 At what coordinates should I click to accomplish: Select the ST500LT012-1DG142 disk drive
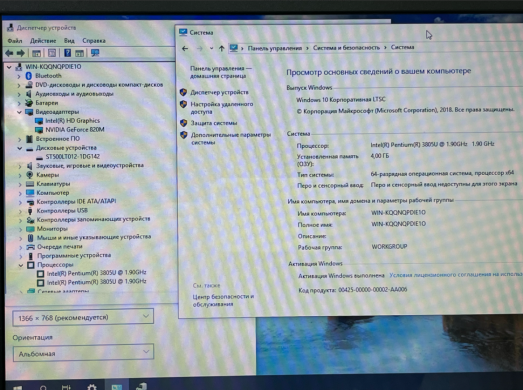tap(72, 156)
